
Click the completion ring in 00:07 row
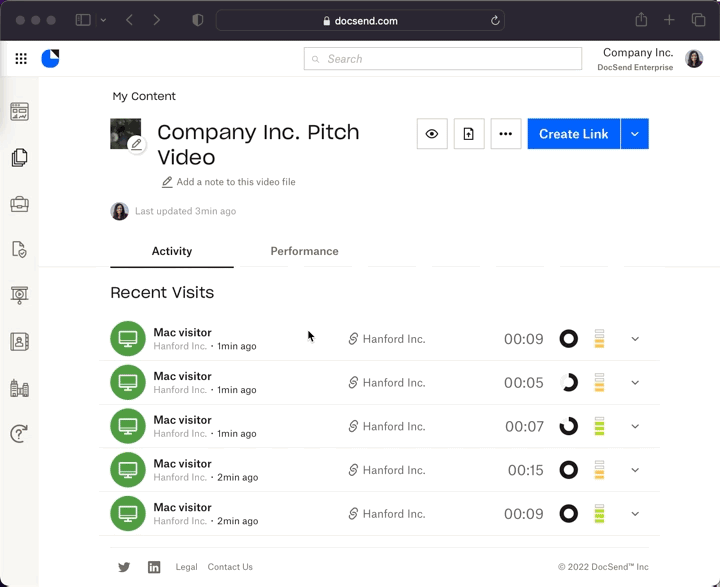click(x=568, y=426)
